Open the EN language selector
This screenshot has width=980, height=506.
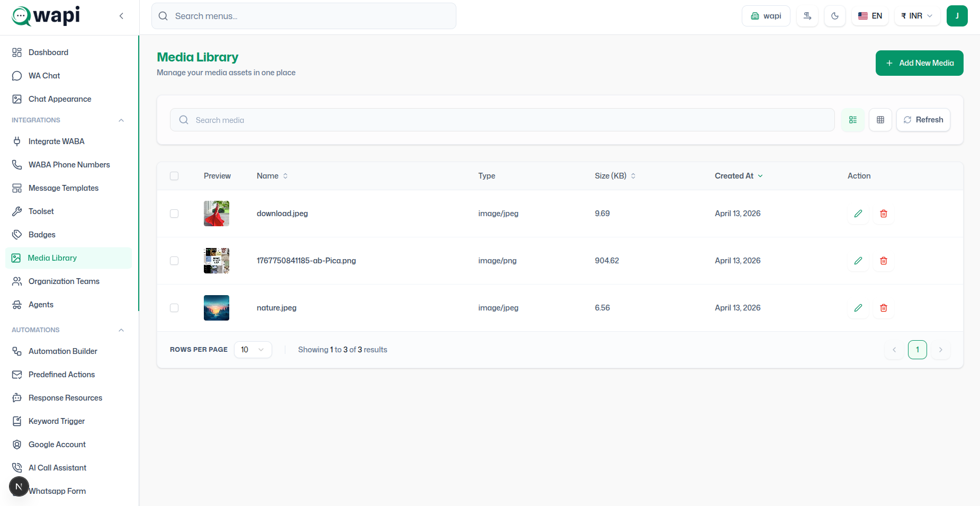click(870, 16)
